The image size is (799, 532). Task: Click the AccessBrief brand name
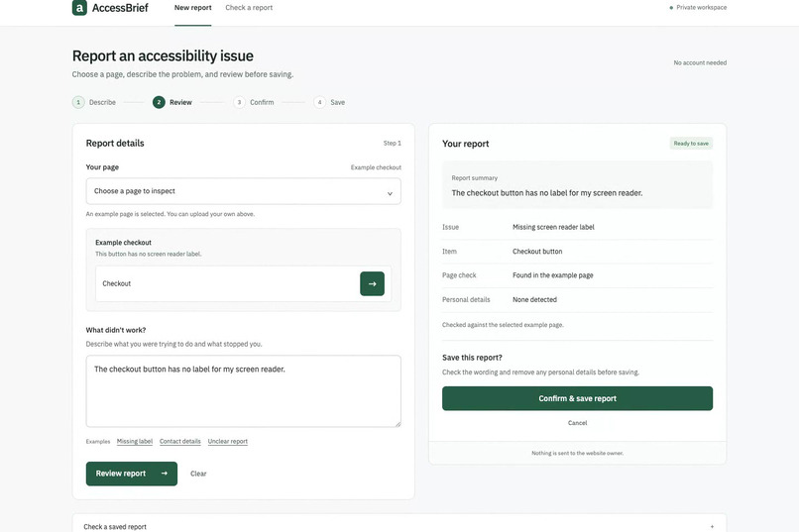pyautogui.click(x=120, y=8)
